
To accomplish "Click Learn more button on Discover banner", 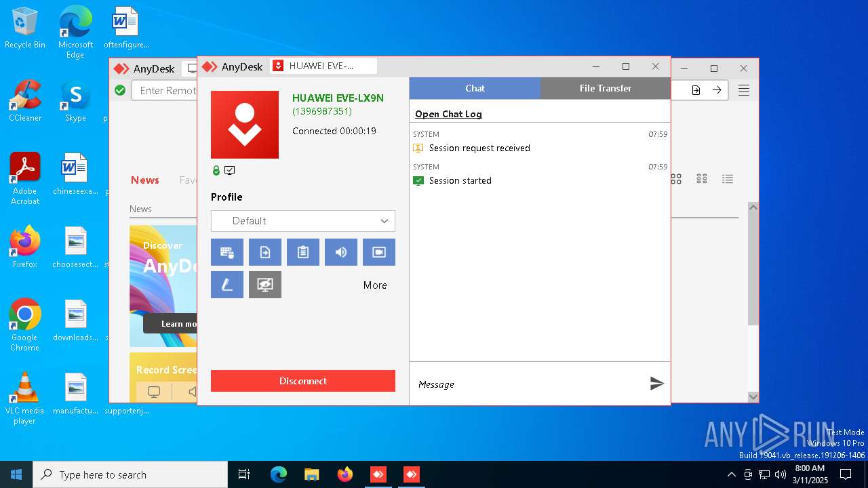I will (170, 324).
